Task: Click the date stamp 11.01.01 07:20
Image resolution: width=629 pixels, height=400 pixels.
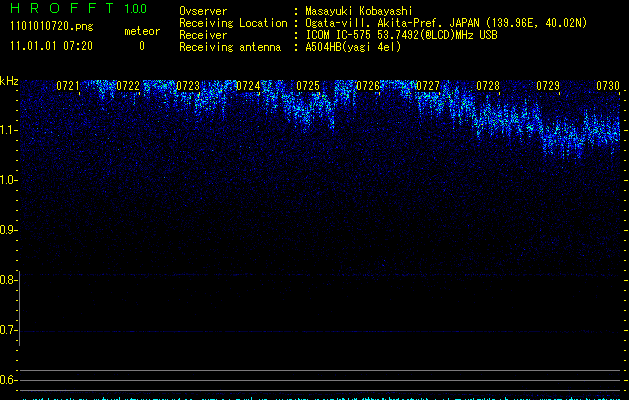Action: pyautogui.click(x=51, y=46)
